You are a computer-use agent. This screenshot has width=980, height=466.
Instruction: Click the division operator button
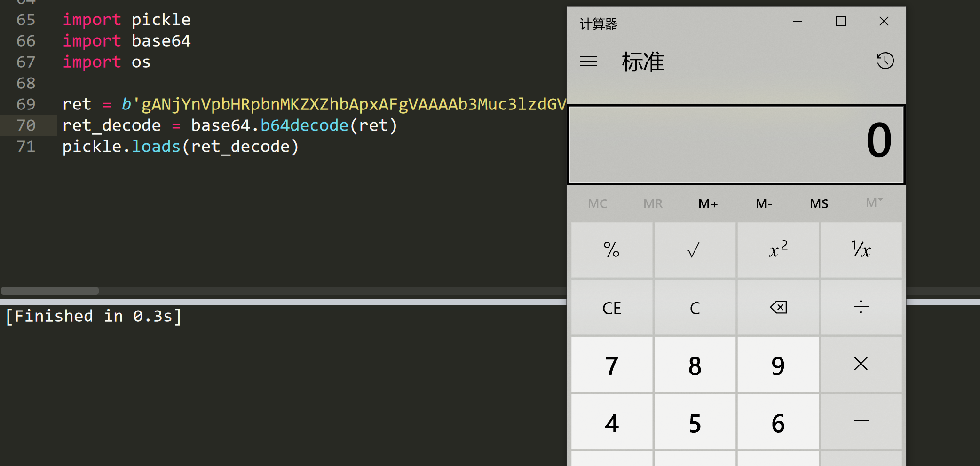tap(861, 307)
